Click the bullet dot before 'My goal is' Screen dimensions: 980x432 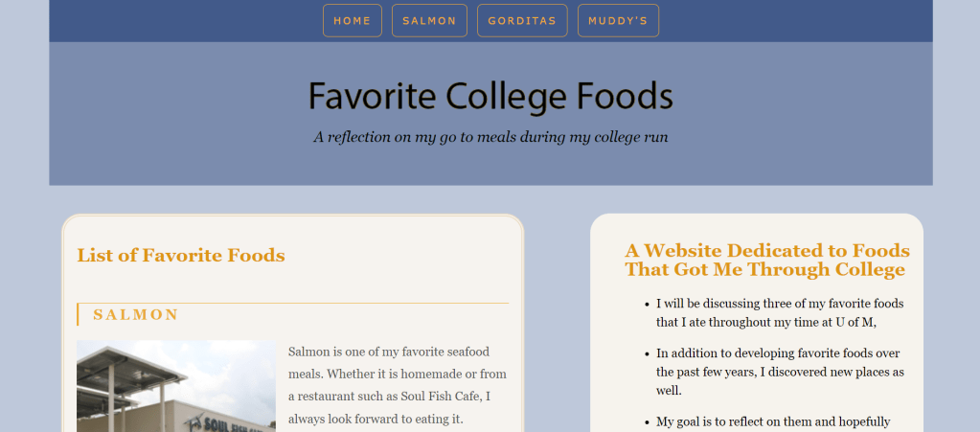[647, 421]
